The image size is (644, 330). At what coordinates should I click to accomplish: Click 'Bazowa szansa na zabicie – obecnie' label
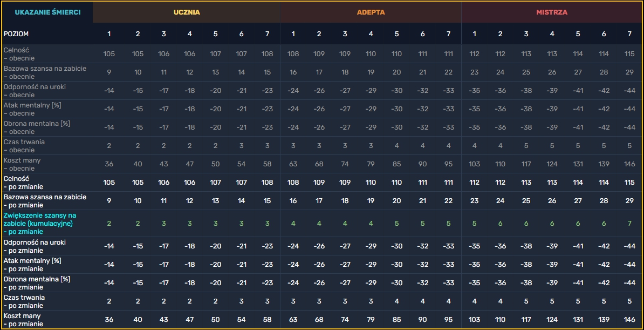coord(45,72)
